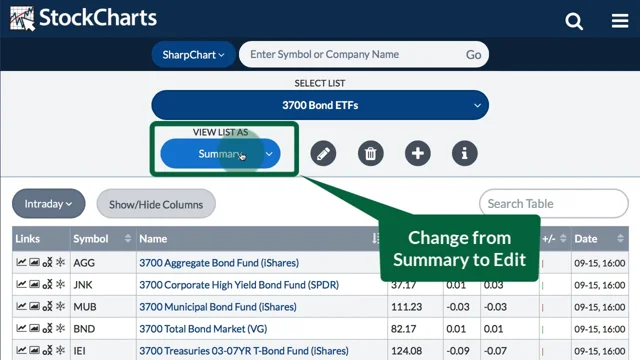This screenshot has height=360, width=640.
Task: Click the info icon for the list
Action: [464, 153]
